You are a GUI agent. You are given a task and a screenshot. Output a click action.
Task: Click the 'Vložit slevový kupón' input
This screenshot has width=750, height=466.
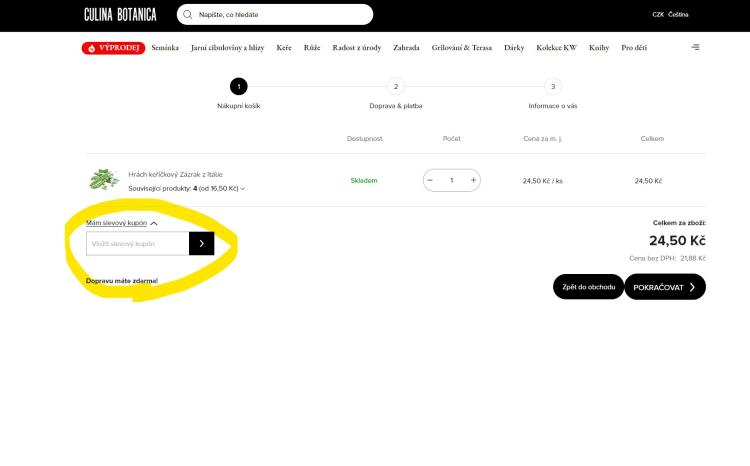point(138,244)
